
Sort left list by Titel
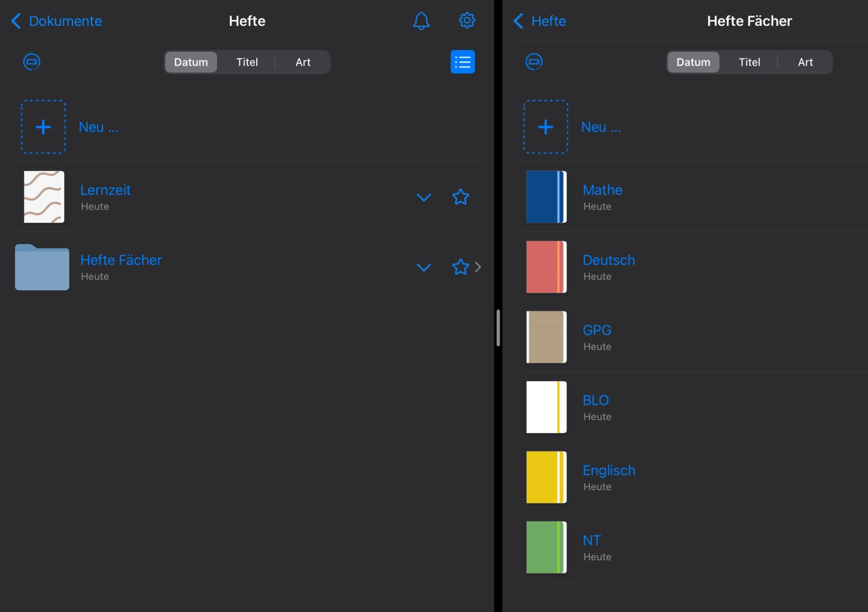tap(247, 62)
